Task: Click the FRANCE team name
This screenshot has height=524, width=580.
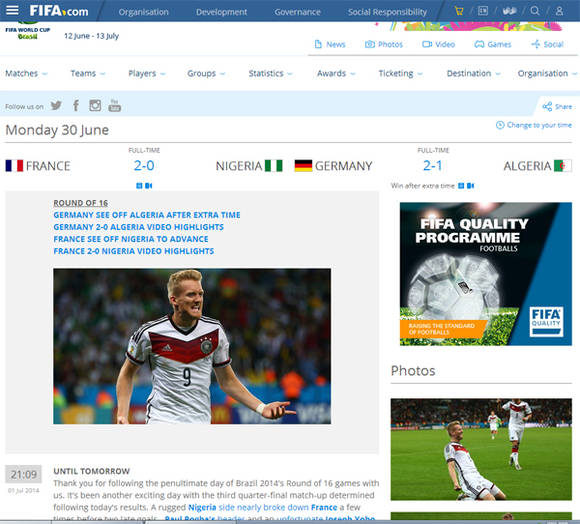Action: coord(48,166)
